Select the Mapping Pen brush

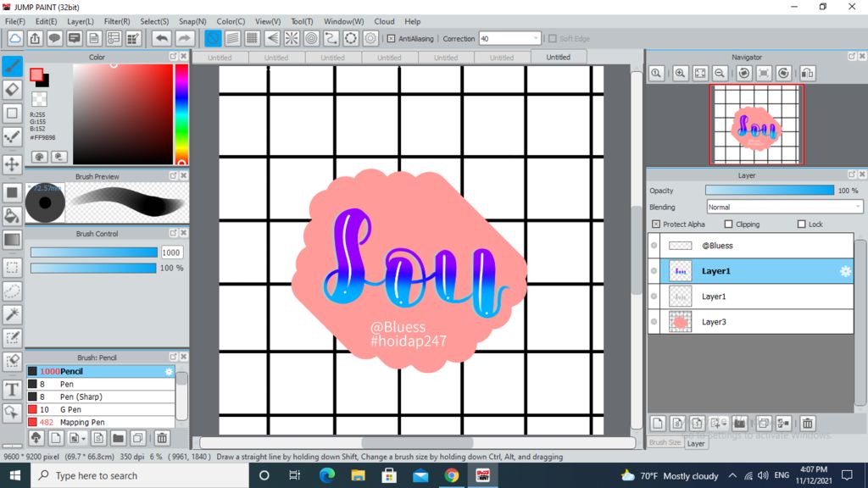(x=101, y=422)
